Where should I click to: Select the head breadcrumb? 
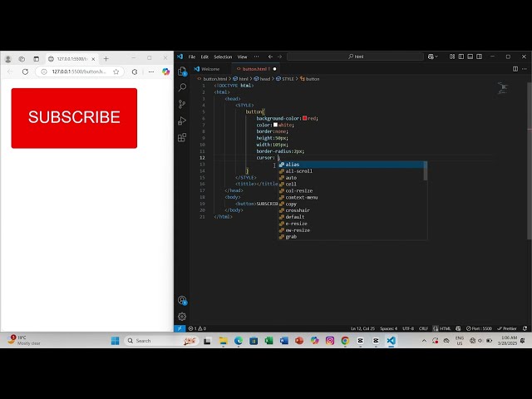pos(262,79)
